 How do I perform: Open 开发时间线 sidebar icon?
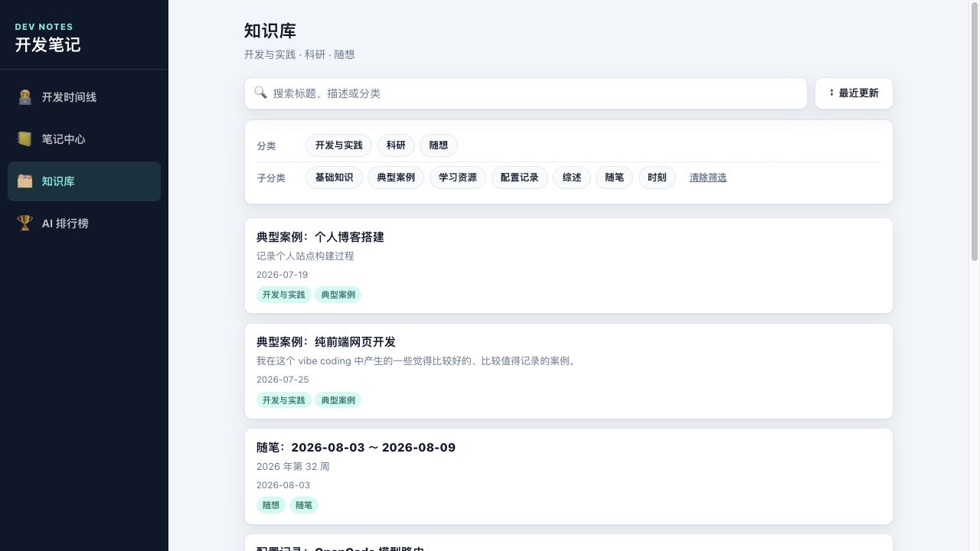click(x=25, y=97)
